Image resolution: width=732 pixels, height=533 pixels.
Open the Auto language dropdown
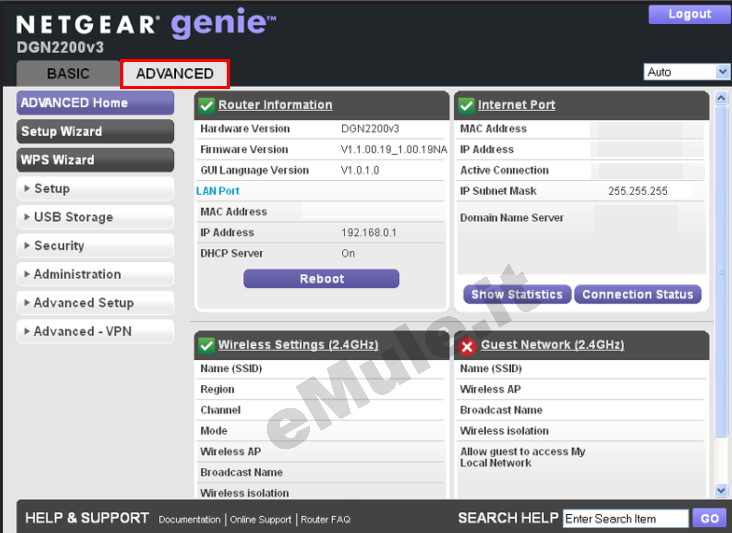coord(686,72)
